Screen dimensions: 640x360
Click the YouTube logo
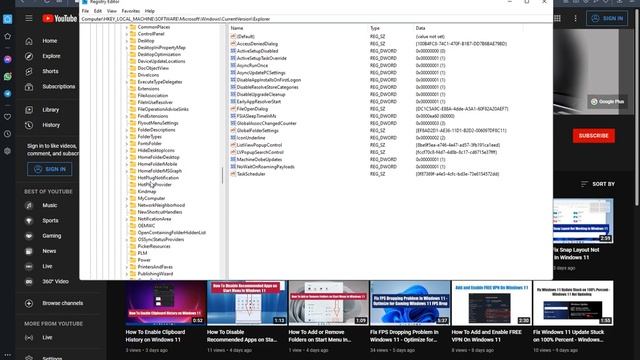pyautogui.click(x=60, y=18)
